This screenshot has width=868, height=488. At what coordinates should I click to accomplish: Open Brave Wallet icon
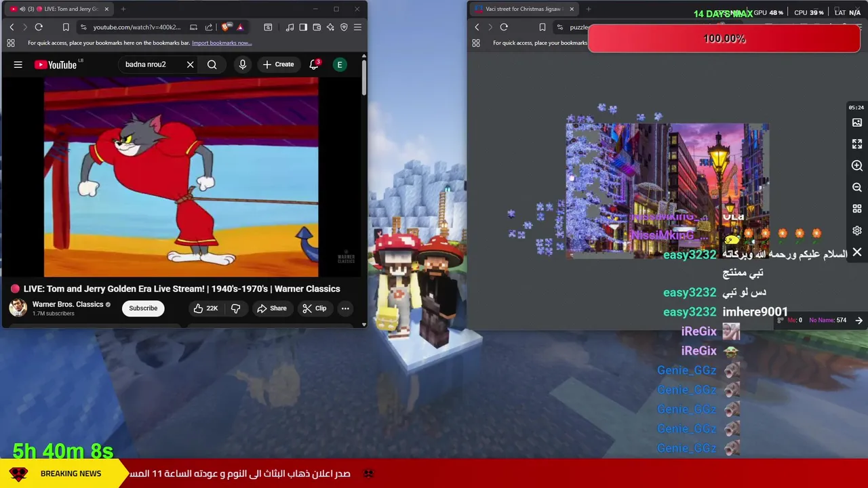[x=317, y=27]
